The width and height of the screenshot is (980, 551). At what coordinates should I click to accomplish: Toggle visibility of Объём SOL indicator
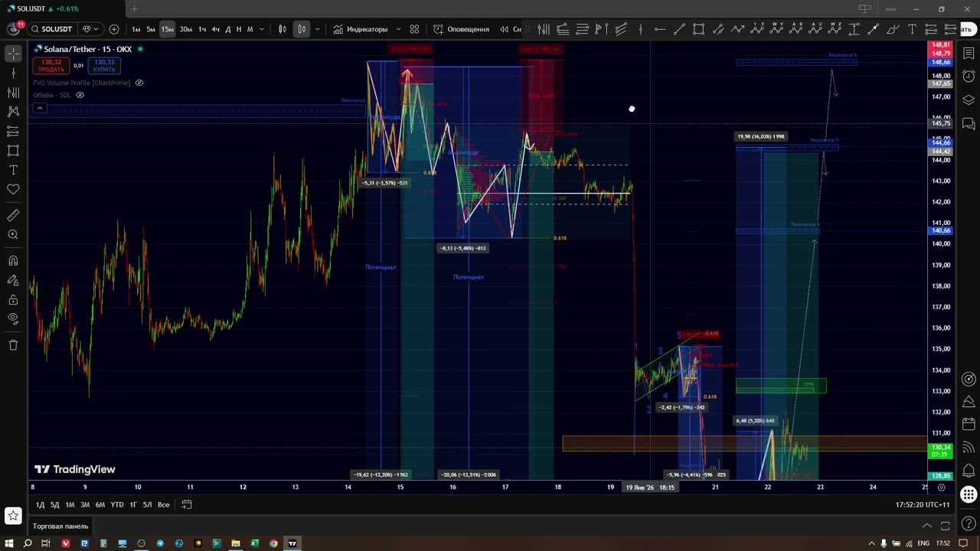coord(80,95)
